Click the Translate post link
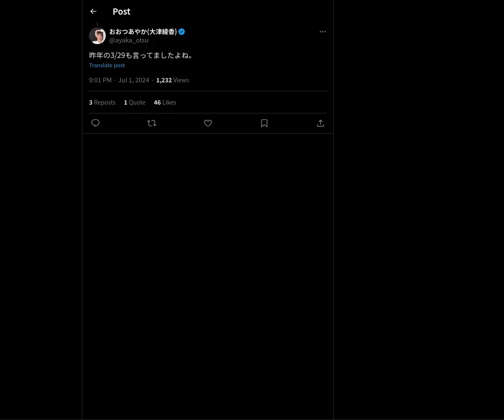This screenshot has width=504, height=420. coord(107,65)
